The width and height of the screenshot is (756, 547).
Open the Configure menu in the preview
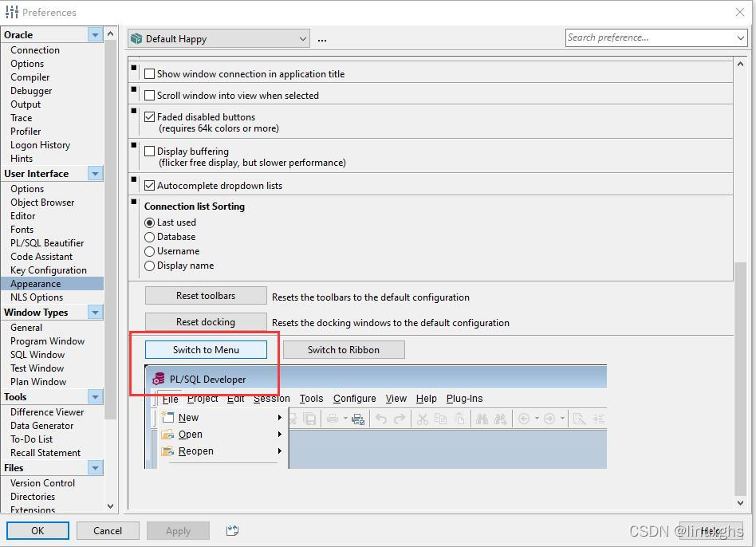[354, 398]
